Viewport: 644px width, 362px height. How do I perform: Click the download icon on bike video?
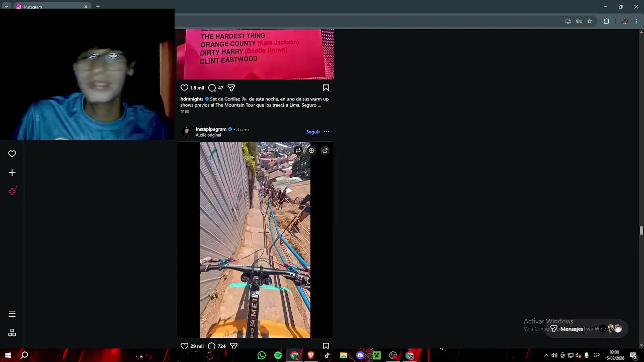pos(311,150)
